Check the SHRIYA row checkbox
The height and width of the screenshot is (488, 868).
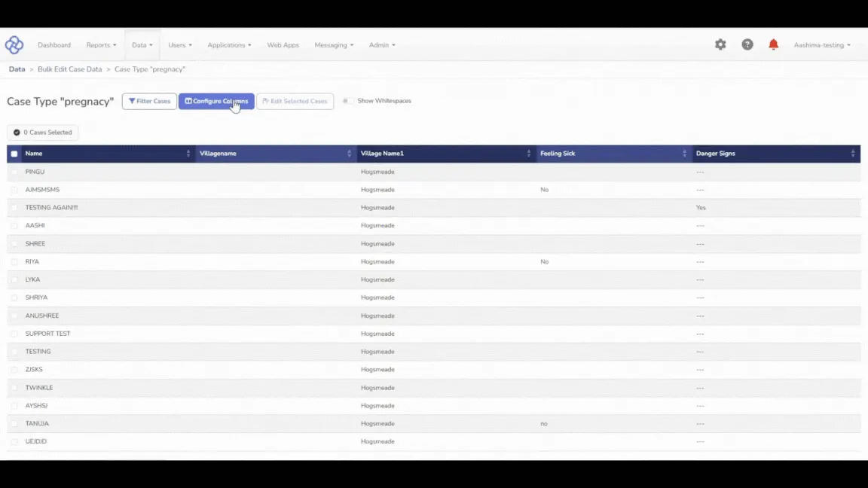(14, 297)
